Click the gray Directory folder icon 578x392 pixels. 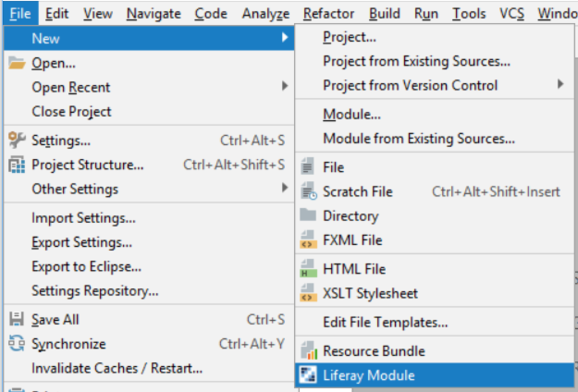pyautogui.click(x=308, y=214)
